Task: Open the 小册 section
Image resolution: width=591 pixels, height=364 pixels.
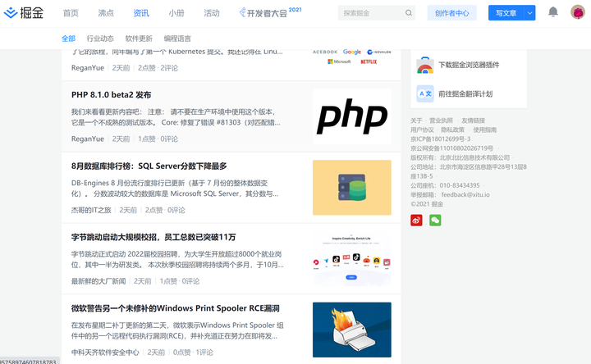Action: (176, 13)
